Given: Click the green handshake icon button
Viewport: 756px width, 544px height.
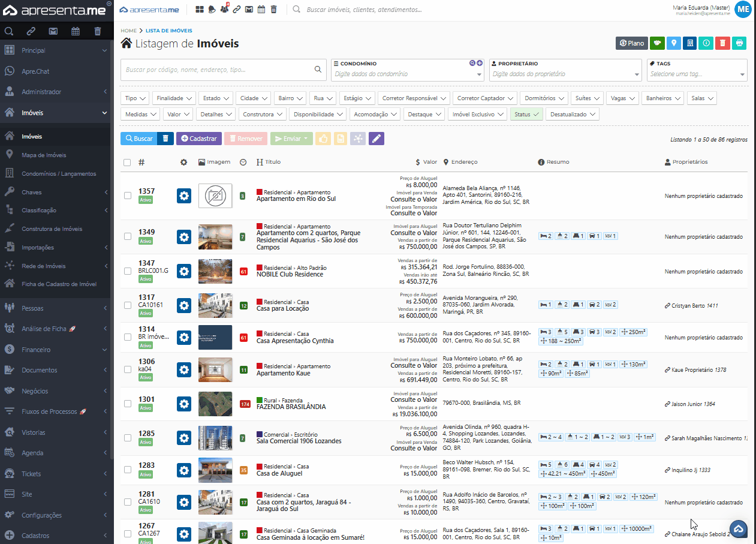Looking at the screenshot, I should coord(658,43).
